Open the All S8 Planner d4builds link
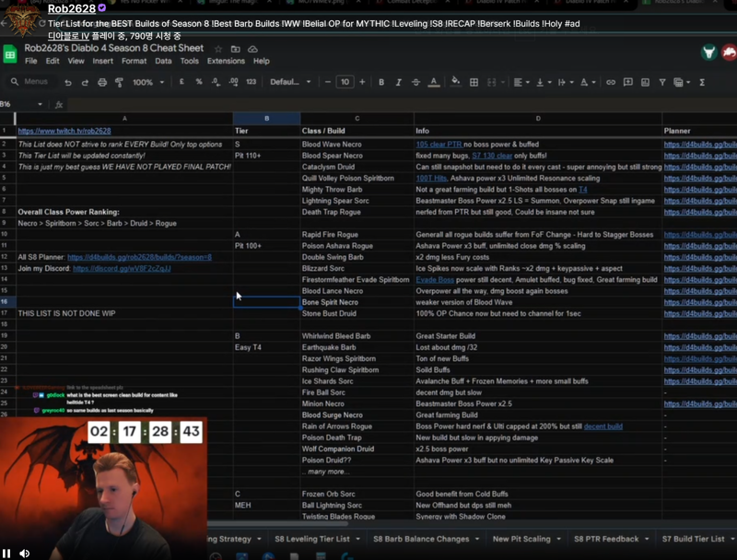This screenshot has height=560, width=737. 140,257
